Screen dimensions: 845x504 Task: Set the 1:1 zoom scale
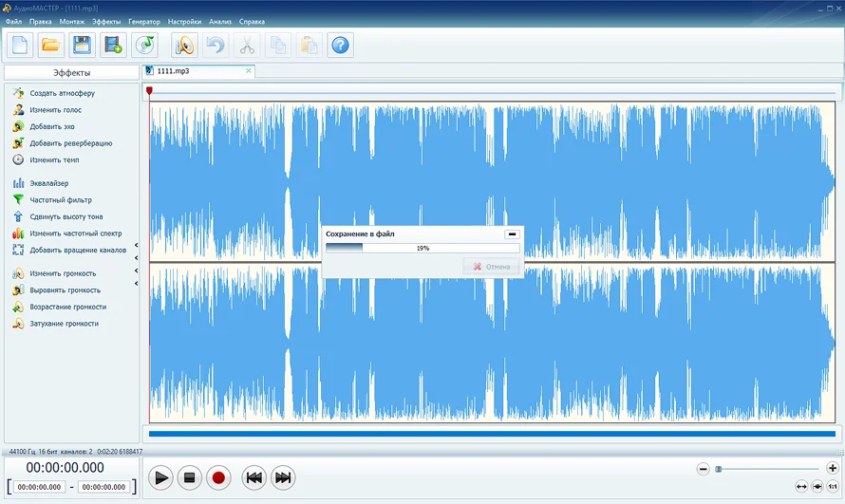click(x=833, y=486)
